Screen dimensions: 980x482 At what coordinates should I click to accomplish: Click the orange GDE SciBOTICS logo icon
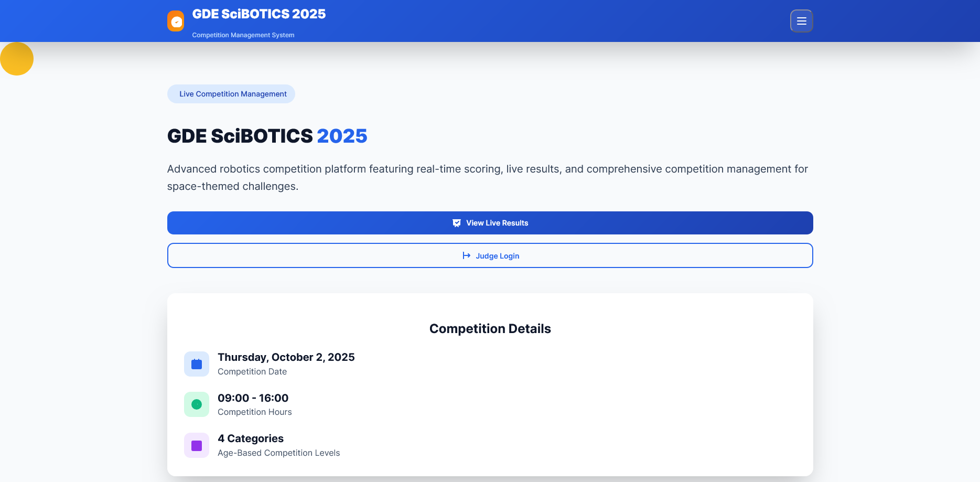pyautogui.click(x=176, y=21)
